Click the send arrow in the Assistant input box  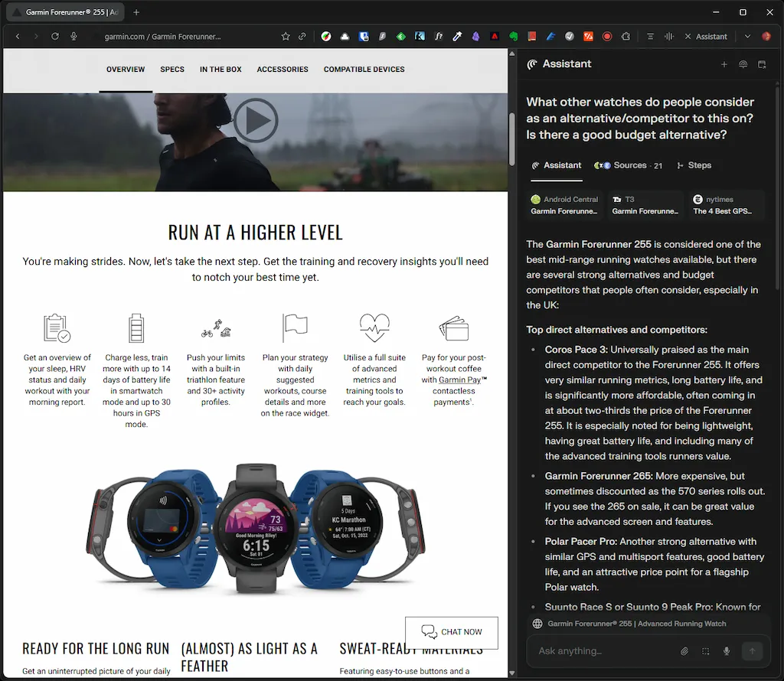752,651
